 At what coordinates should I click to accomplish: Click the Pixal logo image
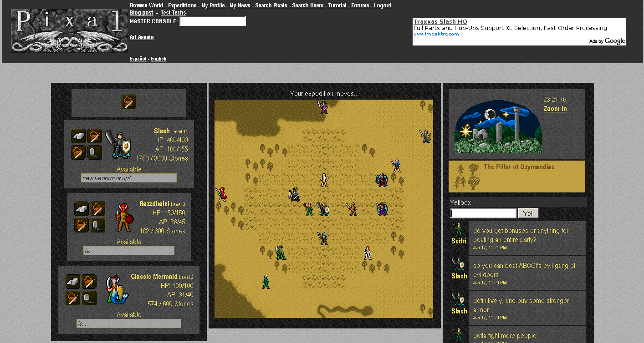click(x=70, y=31)
